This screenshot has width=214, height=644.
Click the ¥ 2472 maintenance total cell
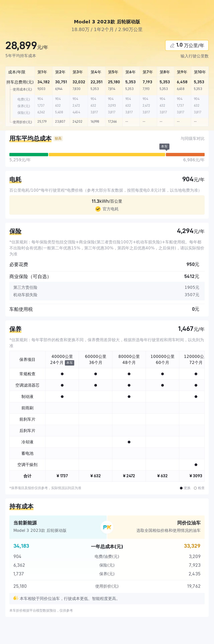tap(129, 476)
